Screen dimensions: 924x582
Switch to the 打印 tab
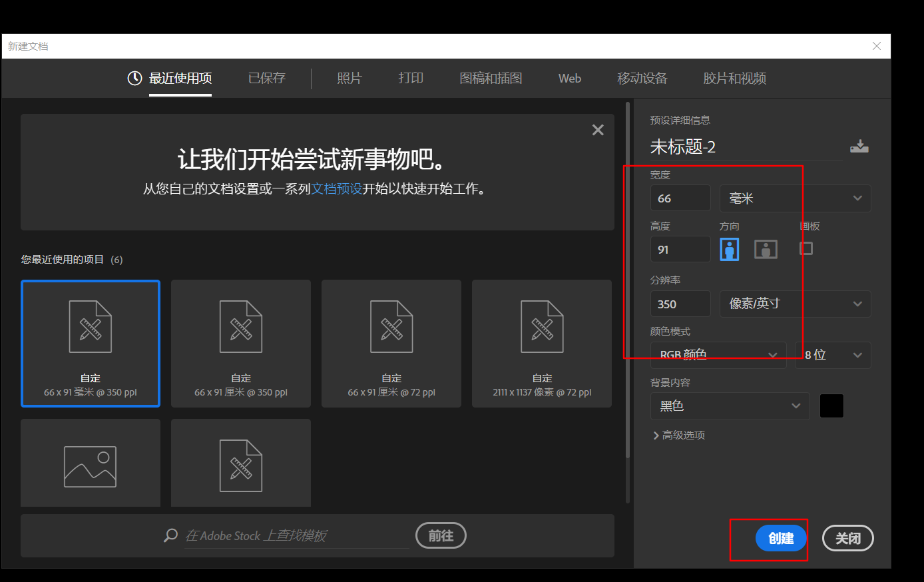click(411, 78)
